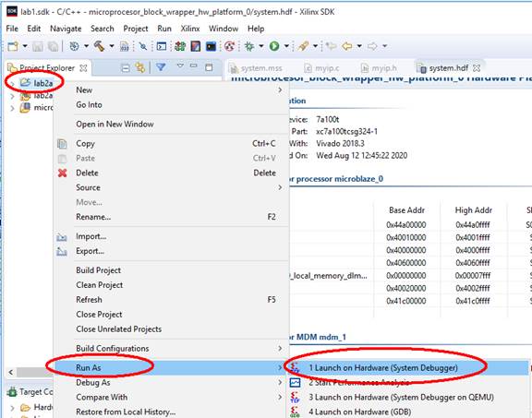Image resolution: width=532 pixels, height=418 pixels.
Task: Select 1 Launch on Hardware (System Debugger)
Action: [408, 367]
